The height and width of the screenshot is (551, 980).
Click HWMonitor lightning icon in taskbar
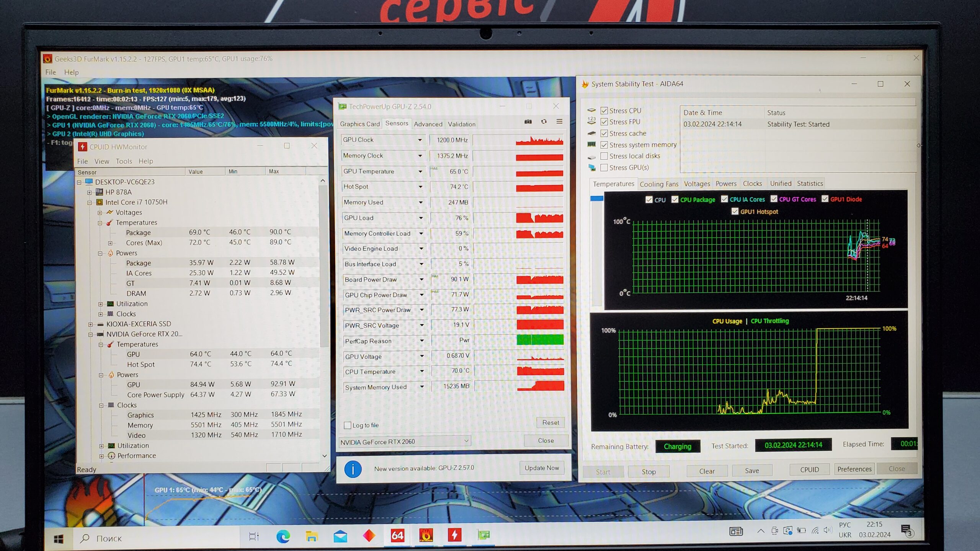point(454,535)
